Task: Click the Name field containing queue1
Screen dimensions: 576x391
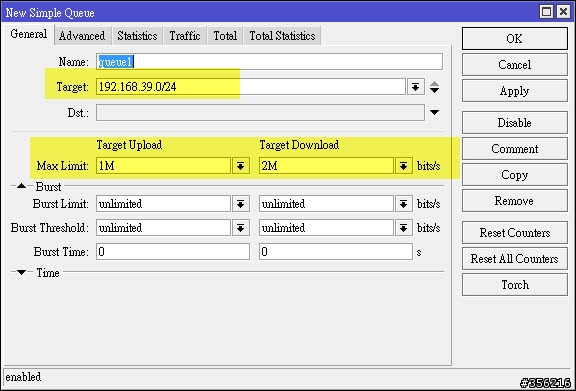Action: coord(269,62)
